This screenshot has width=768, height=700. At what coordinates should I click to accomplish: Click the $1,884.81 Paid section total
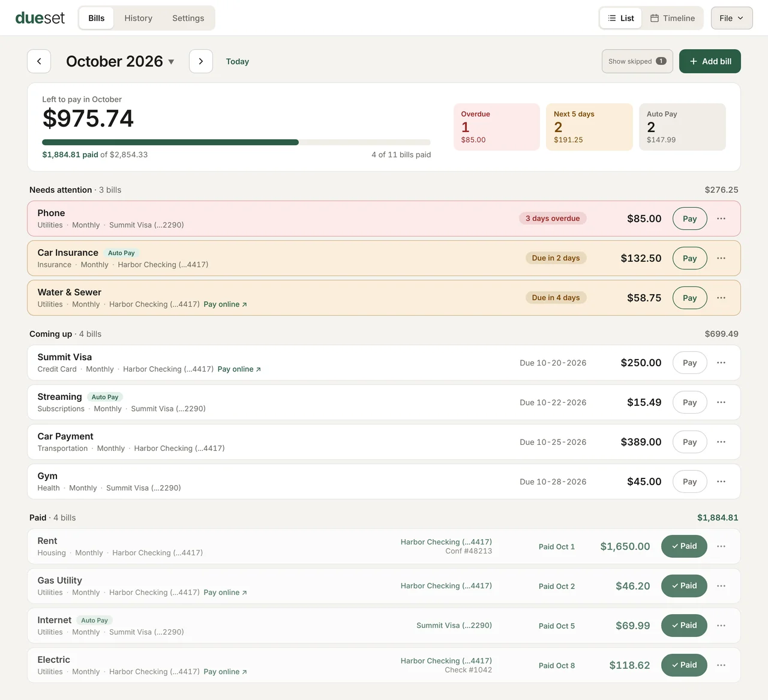click(718, 517)
